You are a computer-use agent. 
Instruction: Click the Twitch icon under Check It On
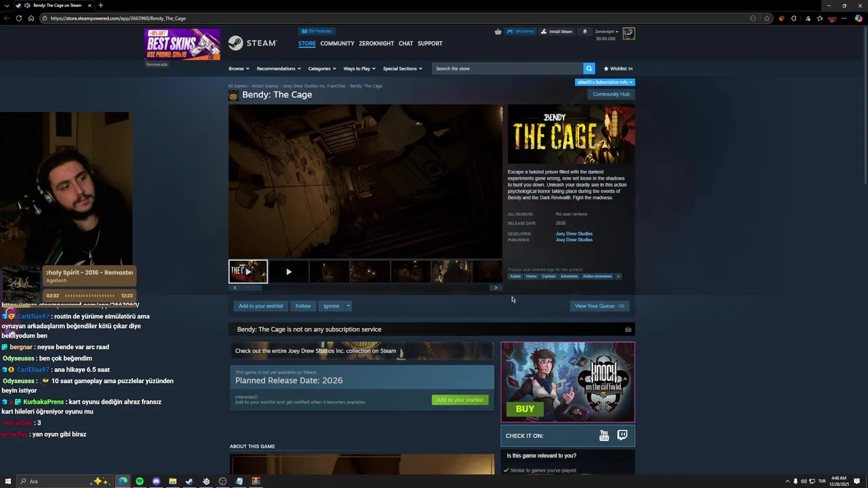[x=622, y=435]
